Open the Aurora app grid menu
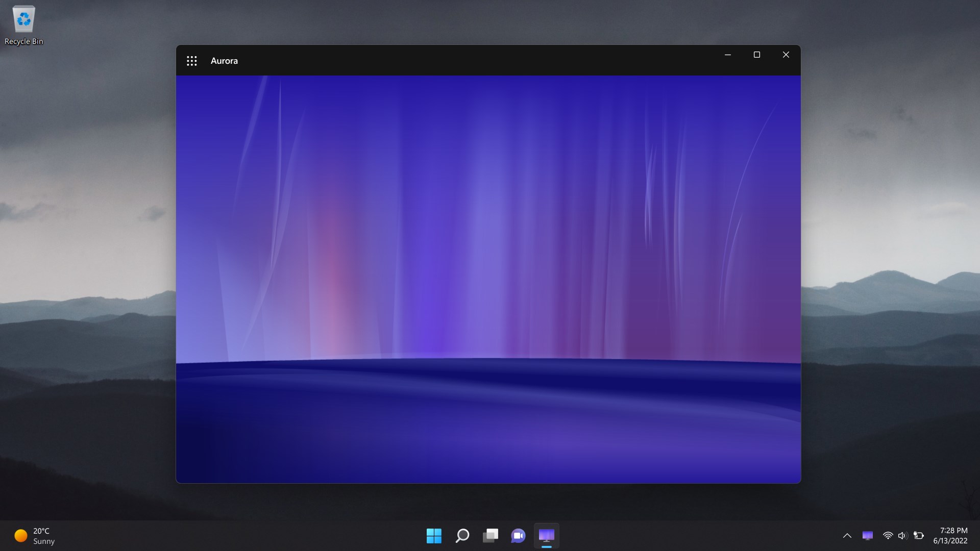The width and height of the screenshot is (980, 551). (x=192, y=61)
